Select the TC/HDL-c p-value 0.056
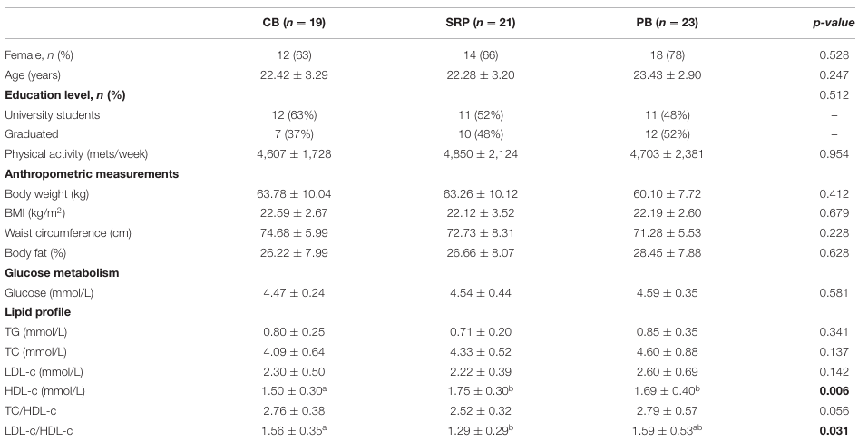 click(x=834, y=409)
